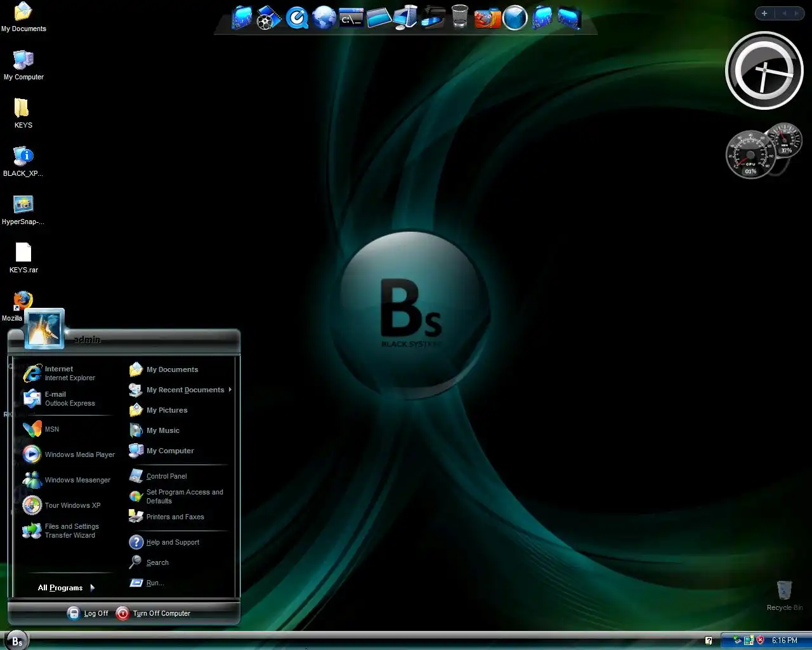Click the security alert red shield tray icon
The height and width of the screenshot is (650, 812).
760,640
